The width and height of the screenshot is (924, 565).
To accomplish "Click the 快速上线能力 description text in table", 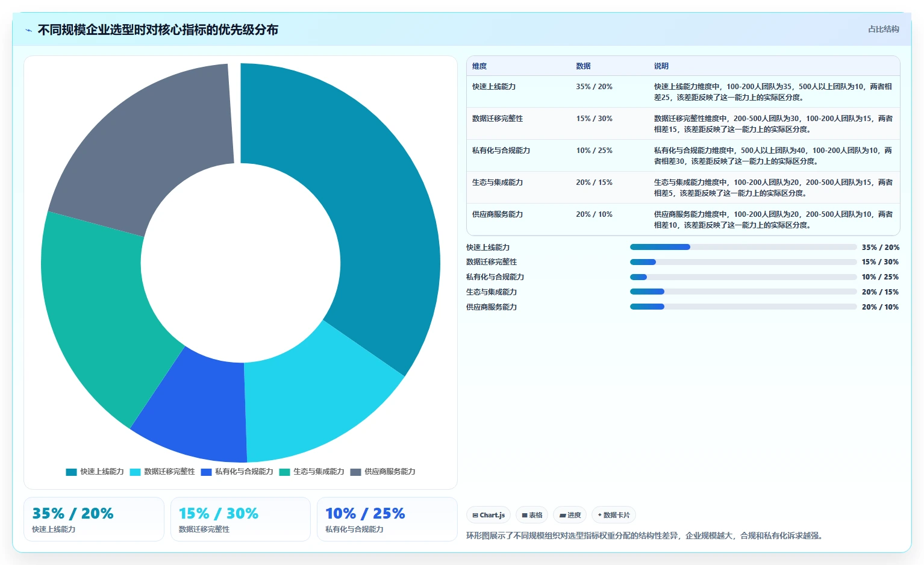I will (773, 92).
